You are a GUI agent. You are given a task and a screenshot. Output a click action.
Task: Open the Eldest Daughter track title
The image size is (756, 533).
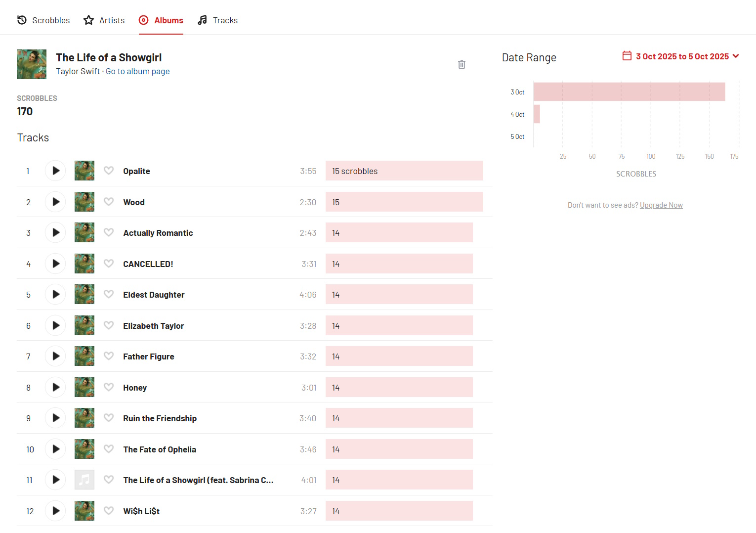154,295
